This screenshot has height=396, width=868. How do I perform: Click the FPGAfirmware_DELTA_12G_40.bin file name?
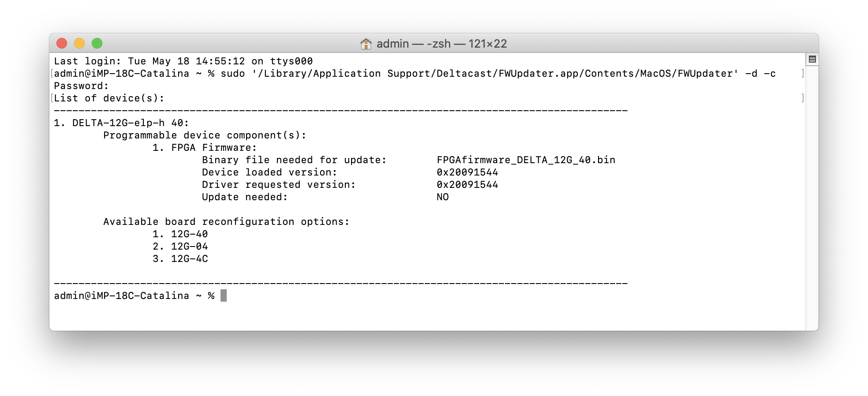(526, 160)
